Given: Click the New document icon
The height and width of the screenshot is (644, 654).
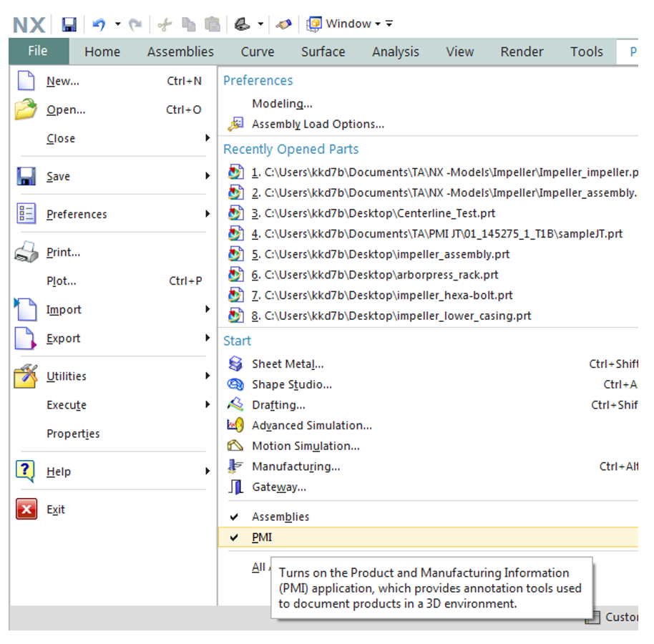Looking at the screenshot, I should point(26,80).
